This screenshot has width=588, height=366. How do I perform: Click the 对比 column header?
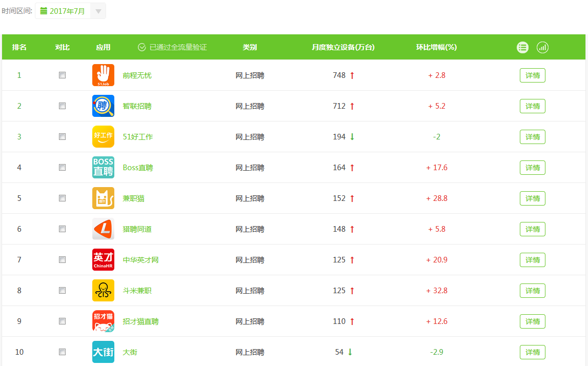click(62, 47)
